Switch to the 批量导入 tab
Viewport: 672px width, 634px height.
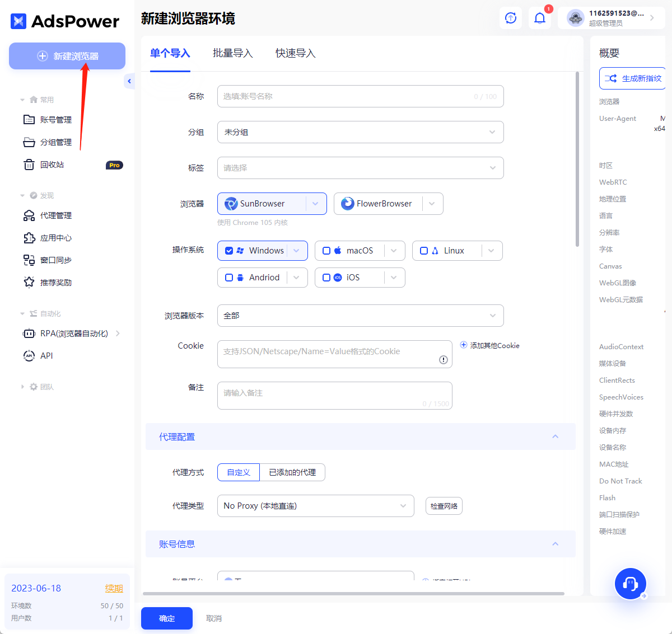tap(233, 53)
